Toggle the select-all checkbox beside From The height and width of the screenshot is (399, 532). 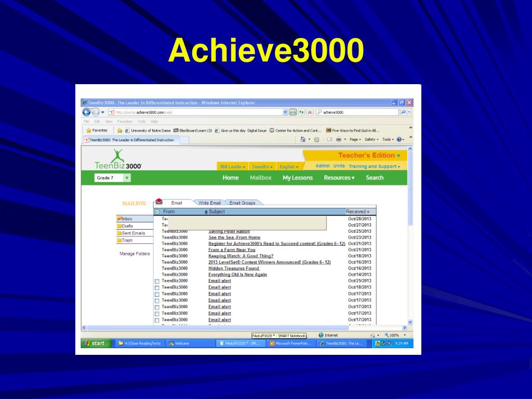(157, 212)
